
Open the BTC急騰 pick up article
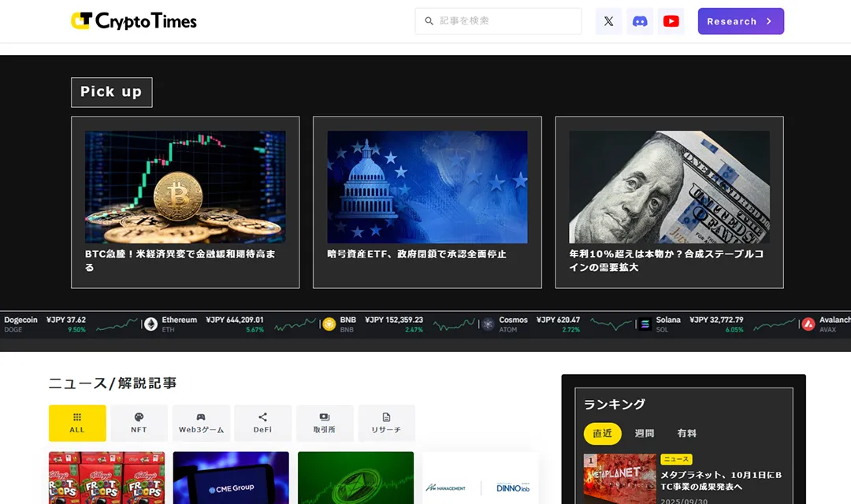185,202
